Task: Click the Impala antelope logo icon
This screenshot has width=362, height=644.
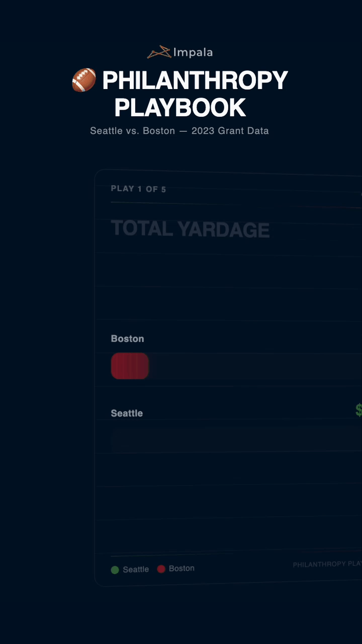Action: [159, 52]
